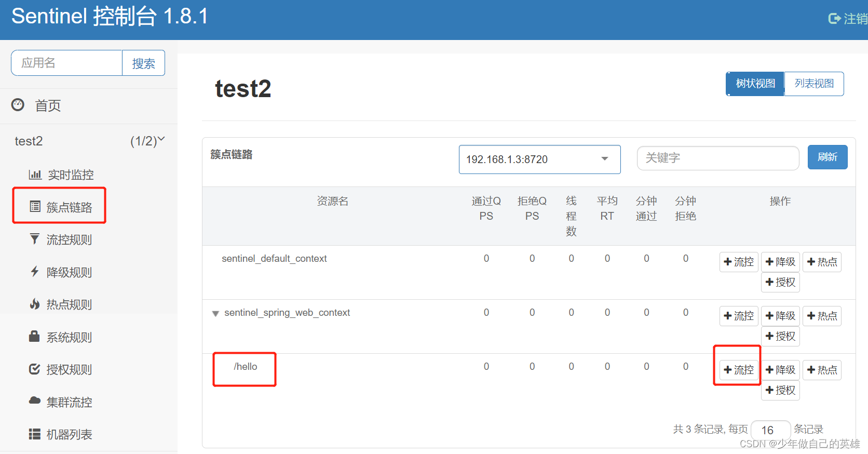Add 热点 rule for sentinel_spring_web_context
Image resolution: width=868 pixels, height=454 pixels.
(822, 316)
